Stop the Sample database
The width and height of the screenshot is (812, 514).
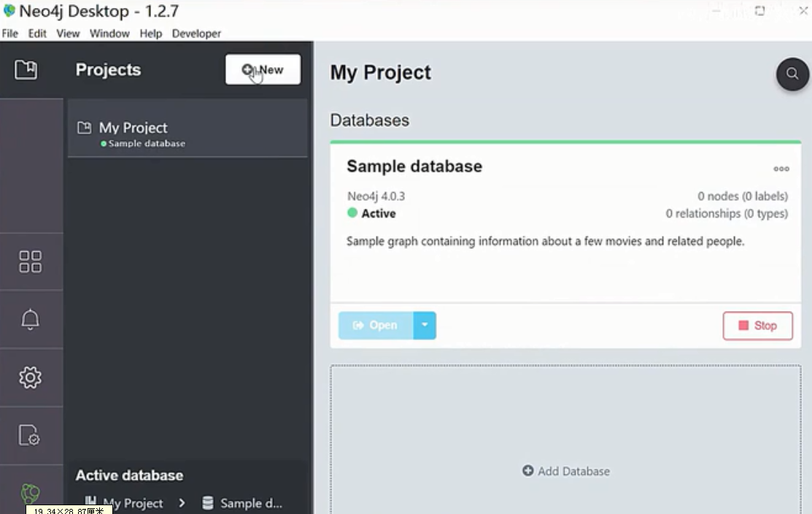(x=757, y=325)
